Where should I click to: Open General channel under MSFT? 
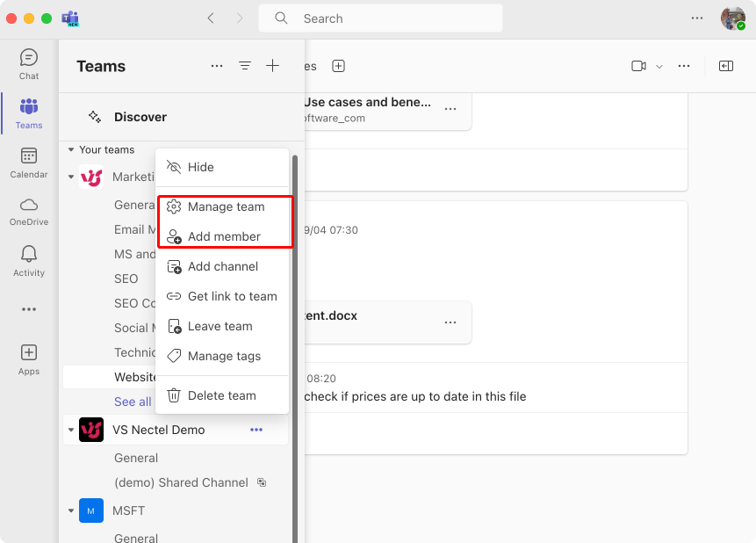136,538
